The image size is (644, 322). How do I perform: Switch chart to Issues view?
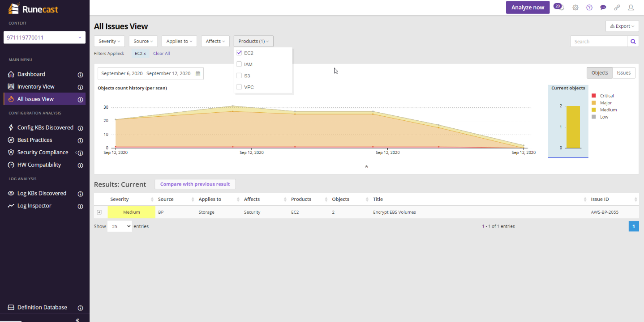624,73
